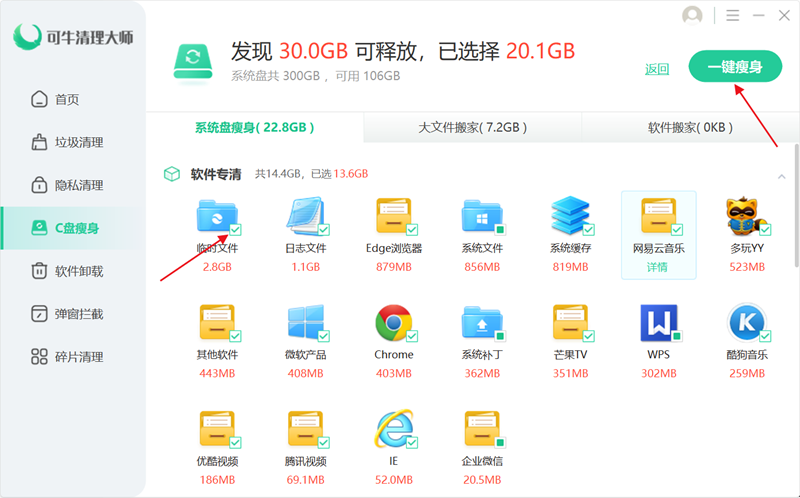The width and height of the screenshot is (800, 498).
Task: Click the 一键瘦身 button
Action: (735, 66)
